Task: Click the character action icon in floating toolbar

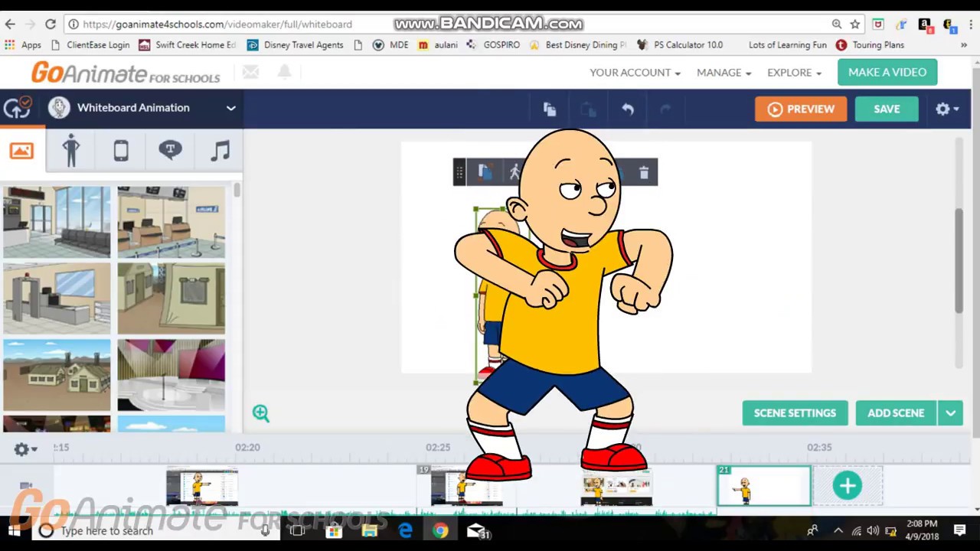Action: click(515, 173)
